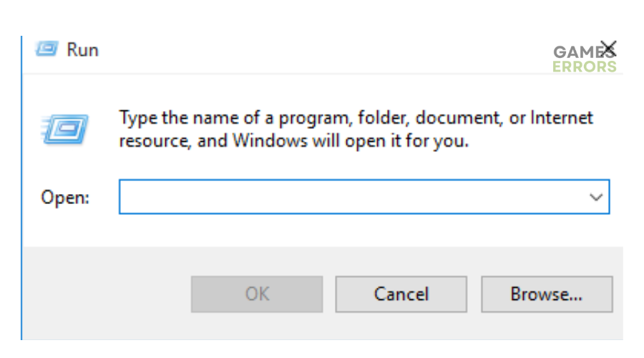This screenshot has height=358, width=644.
Task: Click the "Run" title text
Action: [82, 50]
